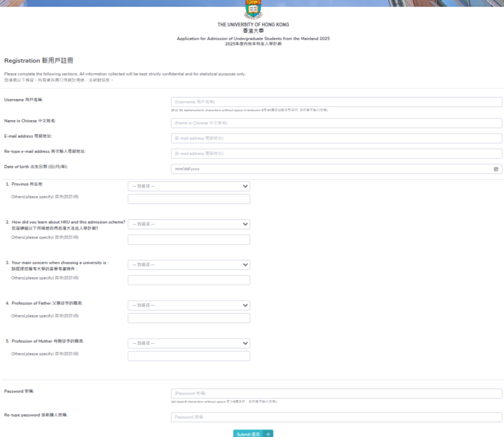
Task: Click the arrow icon on Submit button
Action: pyautogui.click(x=268, y=434)
